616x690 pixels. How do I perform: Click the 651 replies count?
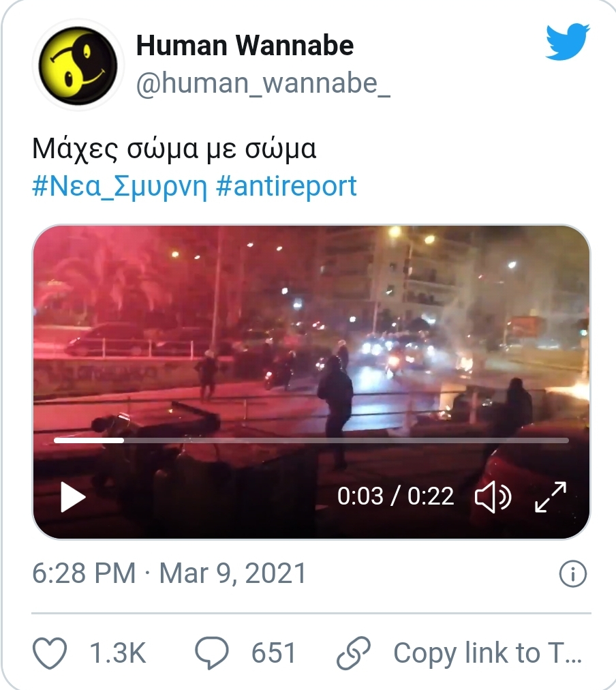click(273, 653)
